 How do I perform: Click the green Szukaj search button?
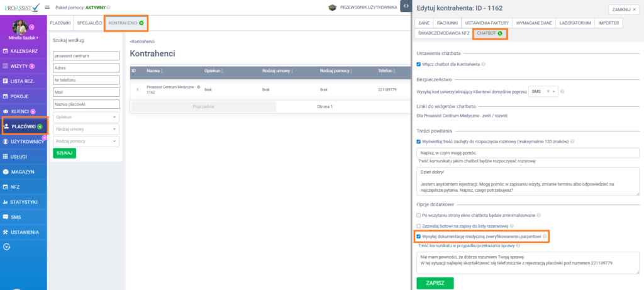click(64, 153)
